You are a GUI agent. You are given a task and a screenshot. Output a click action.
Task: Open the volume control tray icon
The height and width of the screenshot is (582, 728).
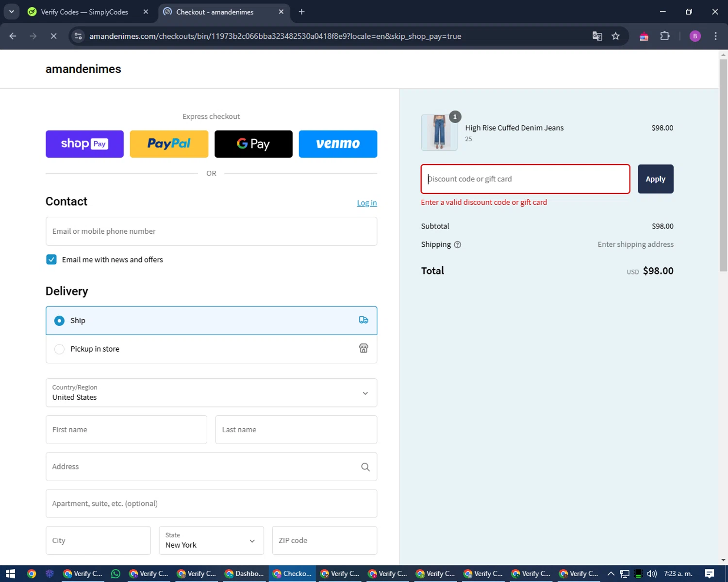(652, 574)
